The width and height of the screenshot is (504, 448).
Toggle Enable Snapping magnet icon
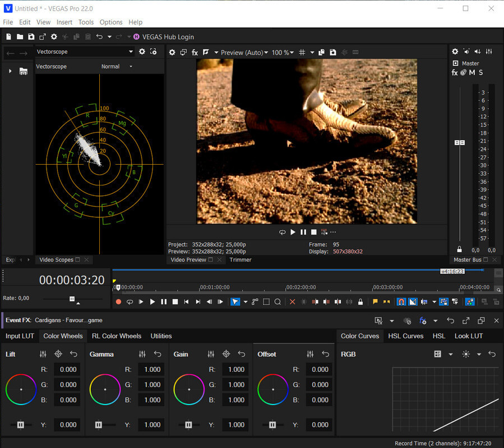[x=401, y=302]
